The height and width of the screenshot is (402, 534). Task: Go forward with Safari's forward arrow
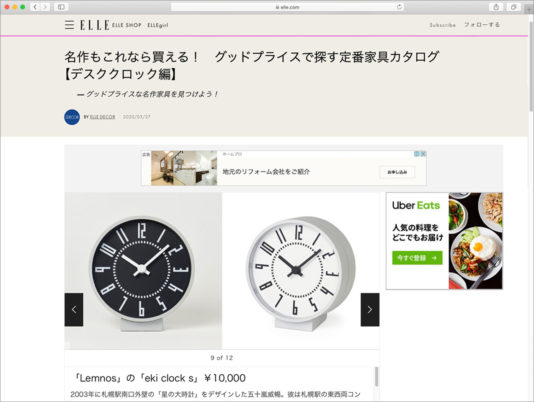(45, 7)
